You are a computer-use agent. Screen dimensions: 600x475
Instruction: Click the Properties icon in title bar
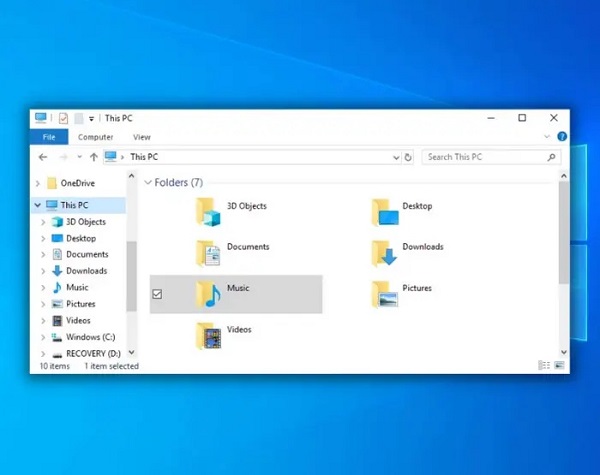point(64,118)
